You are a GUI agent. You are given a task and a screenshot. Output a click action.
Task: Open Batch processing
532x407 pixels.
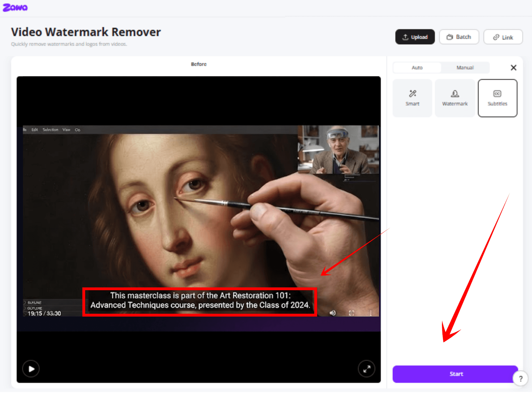point(459,37)
